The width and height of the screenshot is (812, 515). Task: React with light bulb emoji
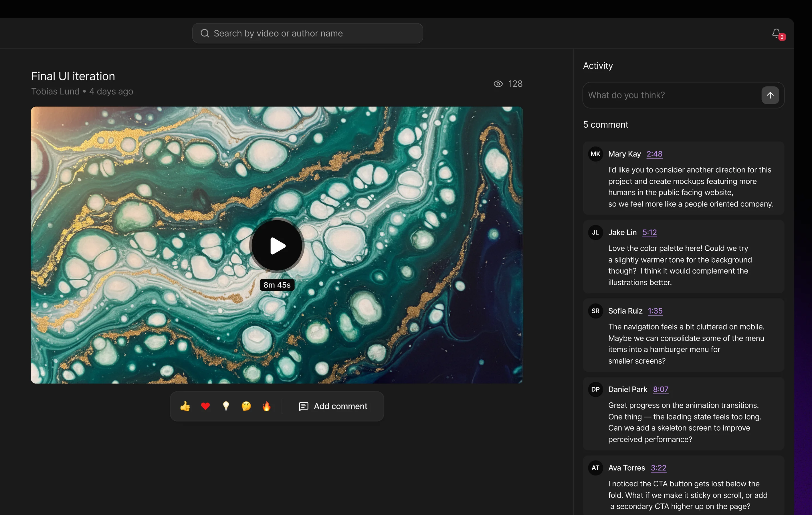(226, 406)
